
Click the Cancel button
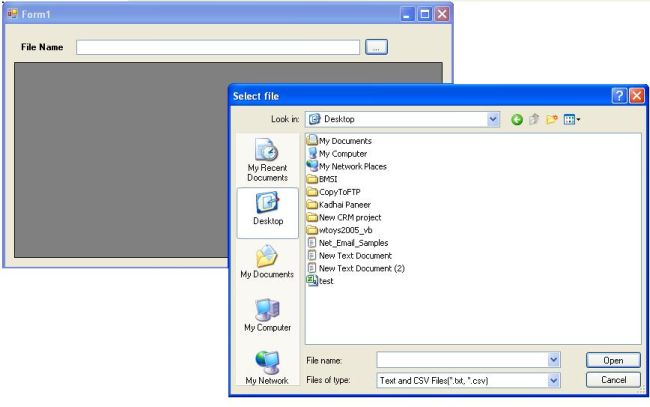coord(613,380)
